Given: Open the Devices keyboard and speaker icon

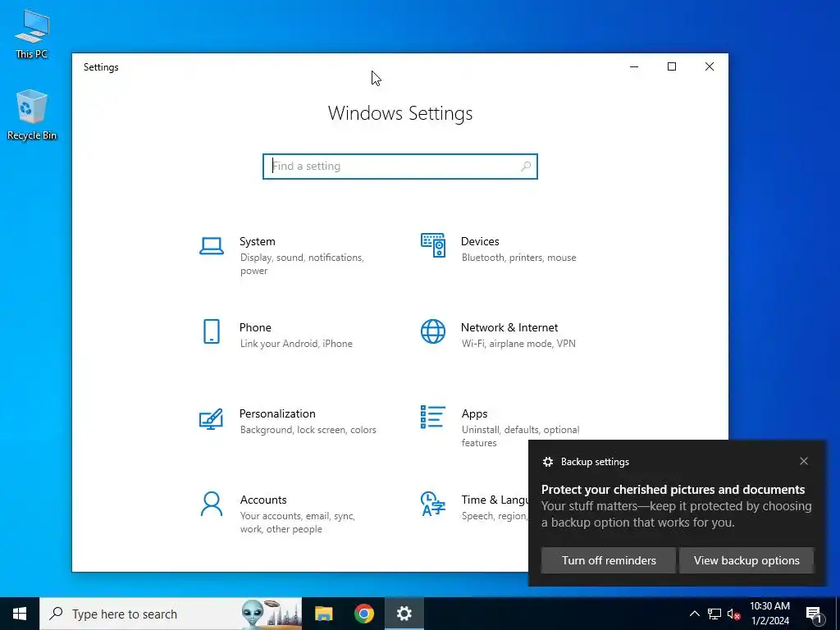Looking at the screenshot, I should point(433,245).
